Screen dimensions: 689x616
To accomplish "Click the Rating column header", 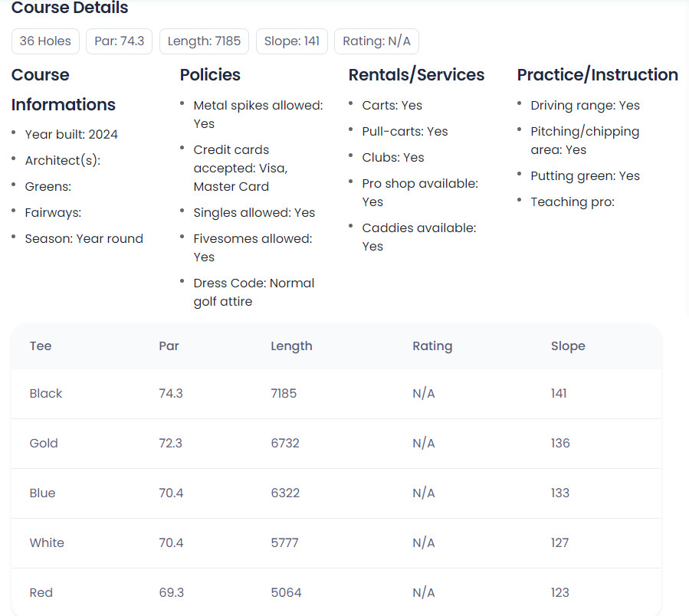I will click(432, 346).
